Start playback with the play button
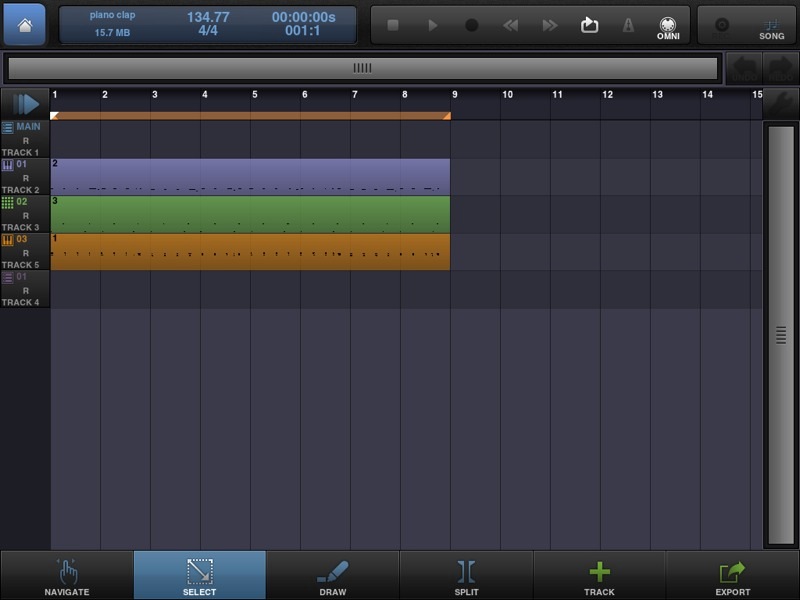 [x=433, y=25]
